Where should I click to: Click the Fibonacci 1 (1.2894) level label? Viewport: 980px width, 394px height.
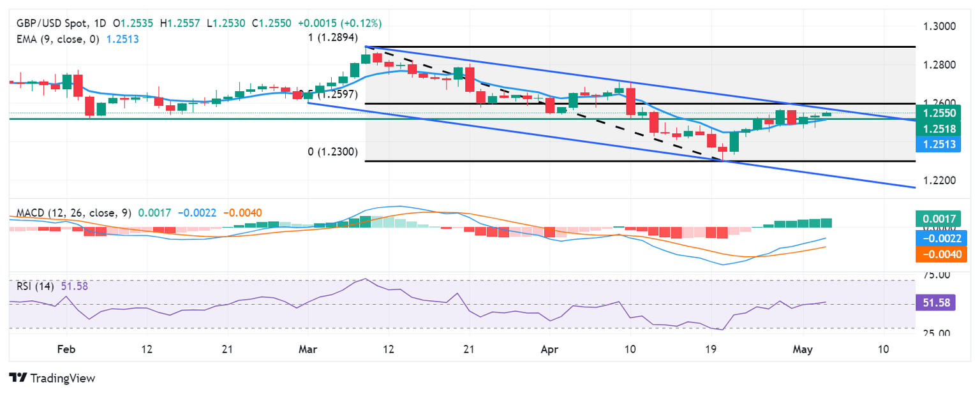[334, 38]
